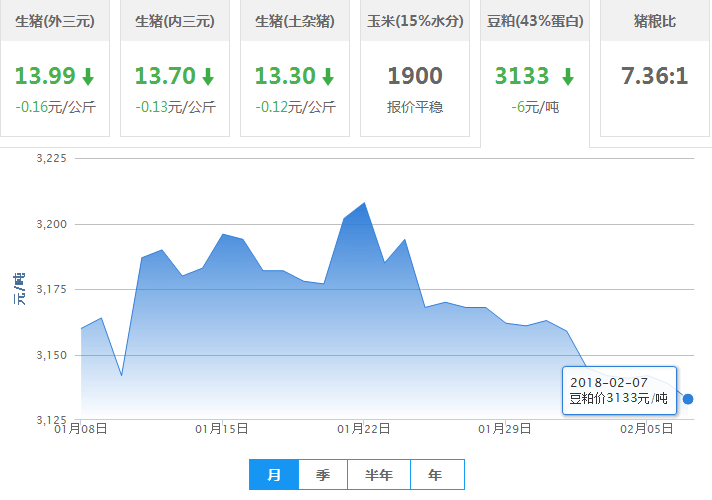
Task: Click the down arrow beside 13.70
Action: [x=208, y=76]
